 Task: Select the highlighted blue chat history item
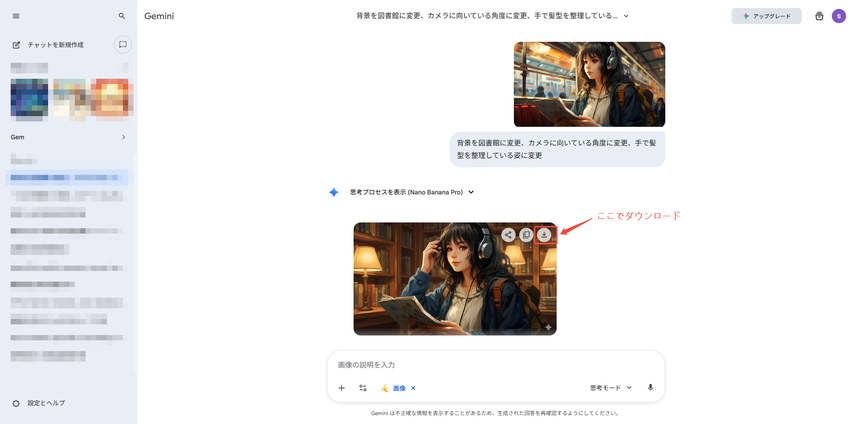tap(67, 177)
